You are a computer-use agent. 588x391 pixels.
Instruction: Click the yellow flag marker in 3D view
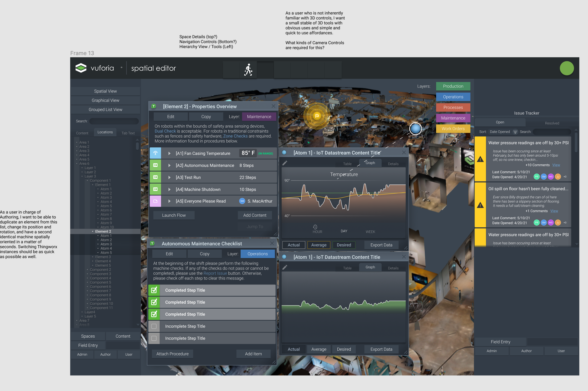317,116
